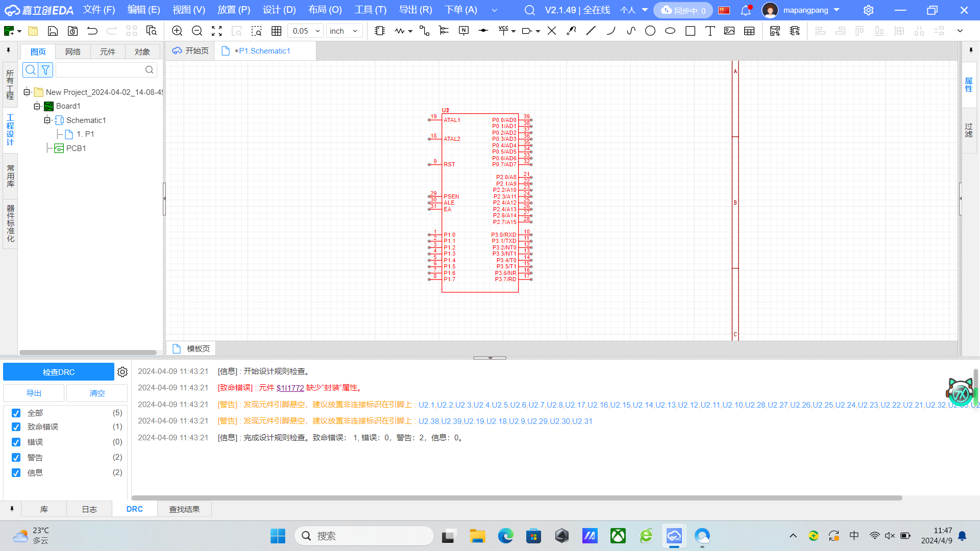
Task: Click the undo arrow icon
Action: [x=92, y=31]
